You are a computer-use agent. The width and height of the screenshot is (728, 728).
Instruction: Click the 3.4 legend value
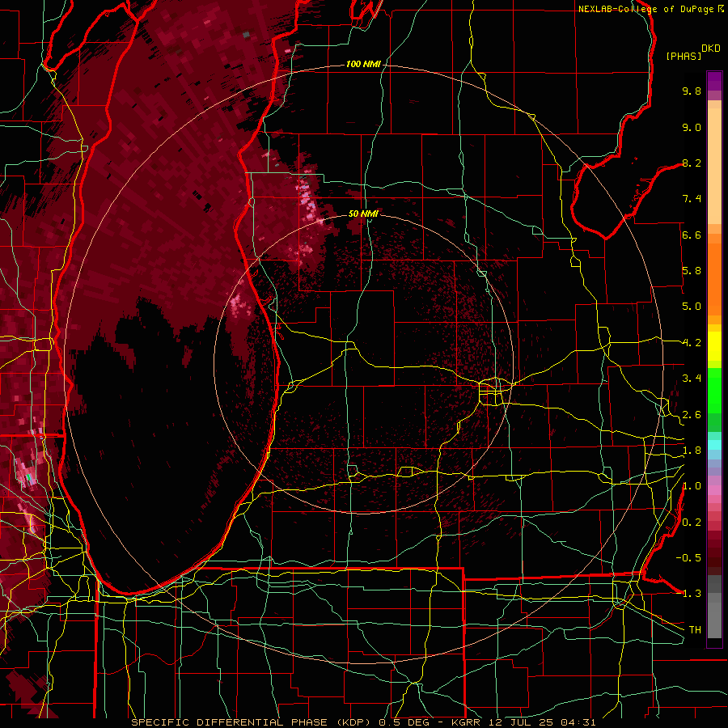pyautogui.click(x=692, y=379)
